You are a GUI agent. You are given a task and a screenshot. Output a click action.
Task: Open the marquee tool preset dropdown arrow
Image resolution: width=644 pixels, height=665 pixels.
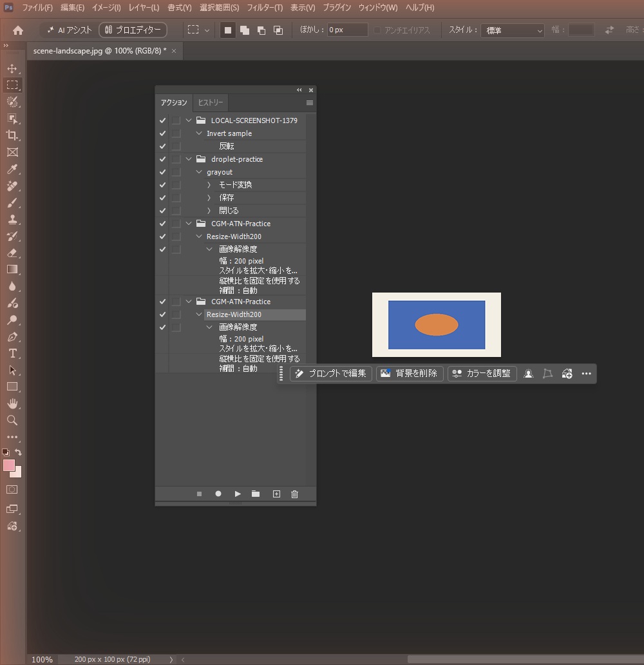(207, 30)
